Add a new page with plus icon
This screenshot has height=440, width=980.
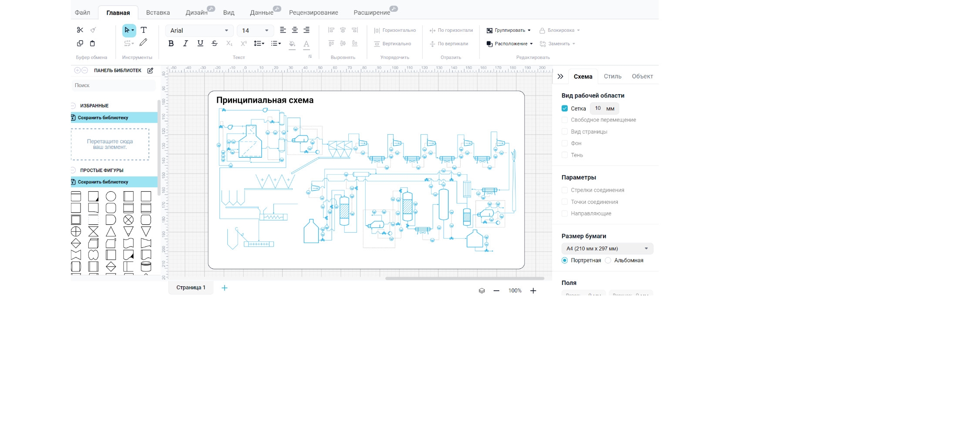point(225,288)
